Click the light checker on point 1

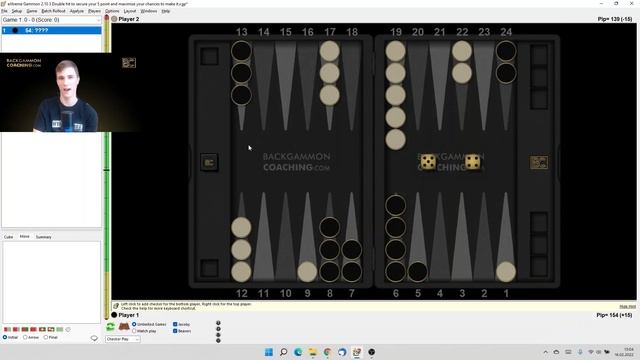coord(506,272)
